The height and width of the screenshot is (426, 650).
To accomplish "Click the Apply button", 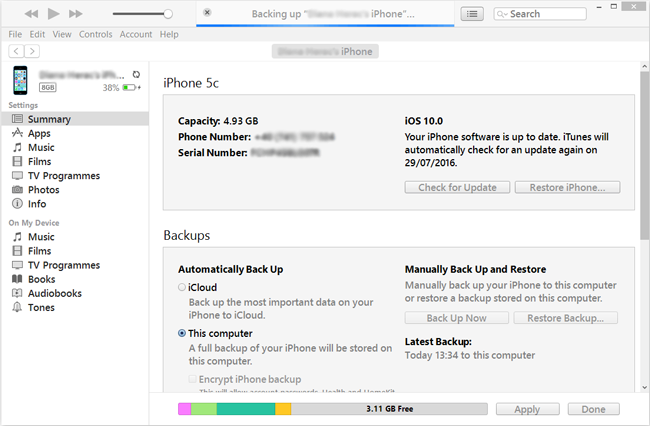I will tap(527, 409).
